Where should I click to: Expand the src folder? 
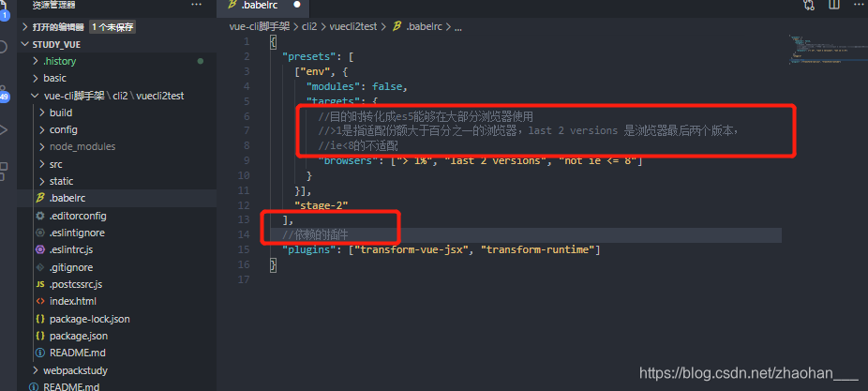(x=42, y=164)
